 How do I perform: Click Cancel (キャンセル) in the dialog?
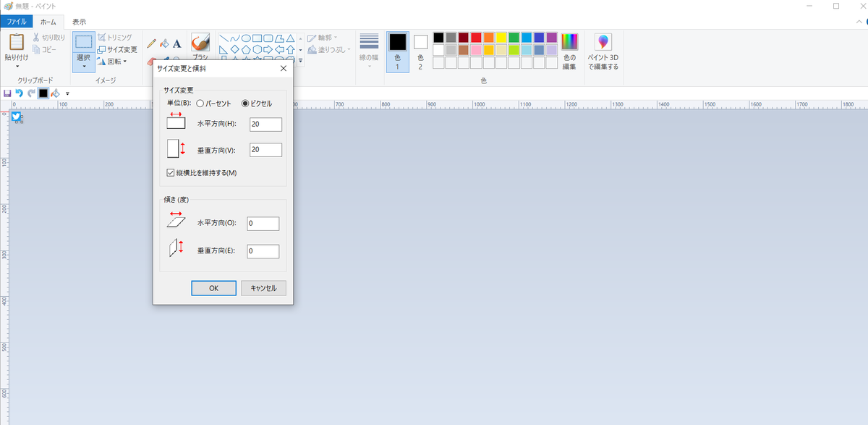tap(263, 288)
